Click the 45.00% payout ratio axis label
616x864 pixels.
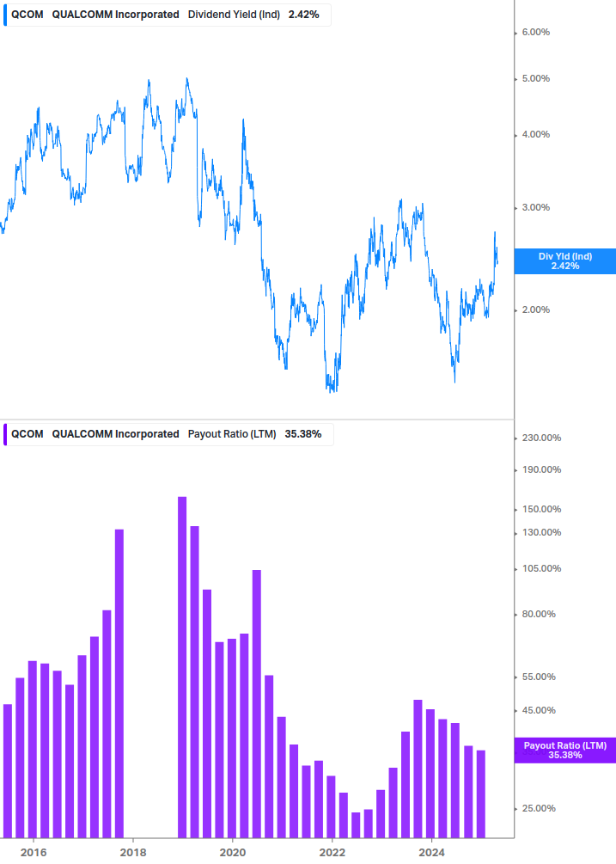[x=539, y=710]
